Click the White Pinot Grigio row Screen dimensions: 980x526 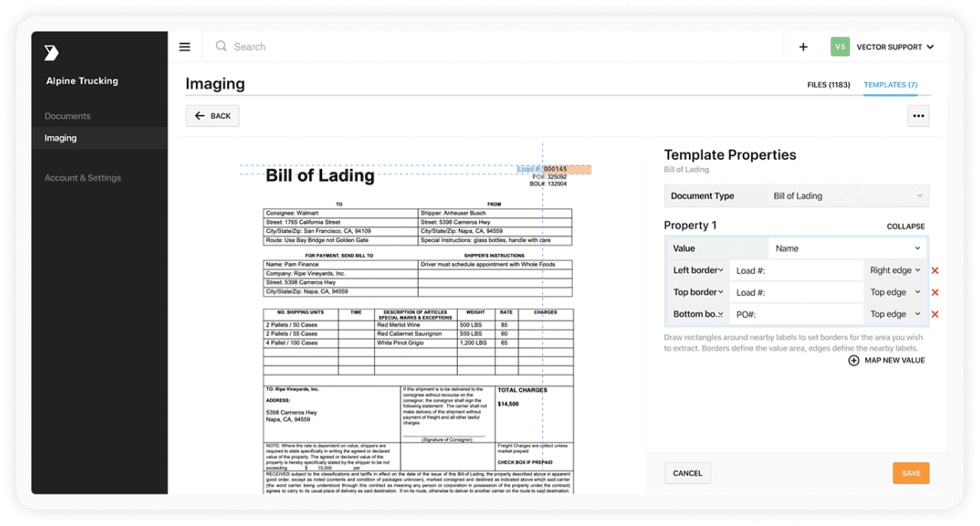point(418,343)
